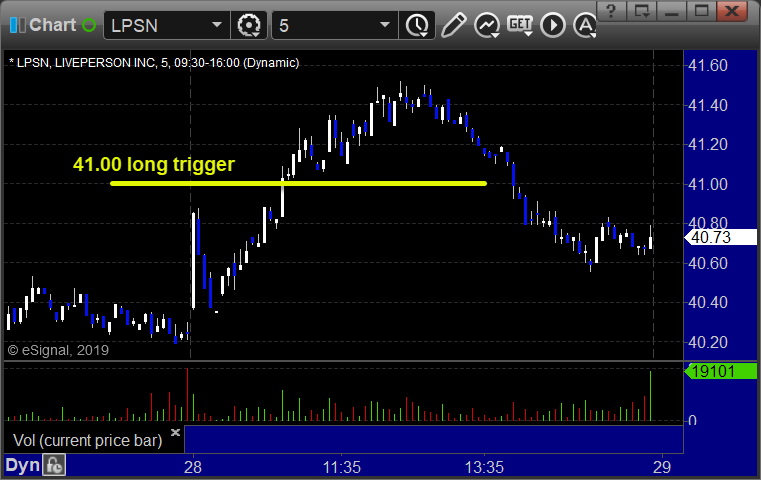Click the 40.20 price axis label

click(x=708, y=342)
